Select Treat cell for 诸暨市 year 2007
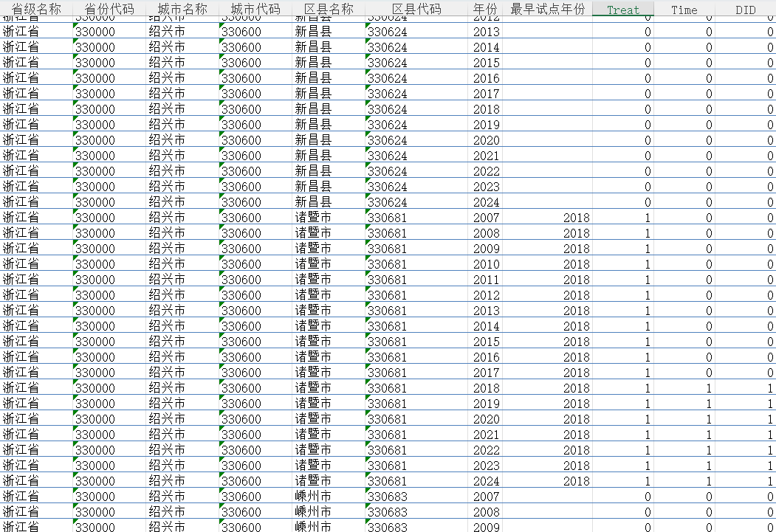The image size is (776, 532). click(623, 218)
